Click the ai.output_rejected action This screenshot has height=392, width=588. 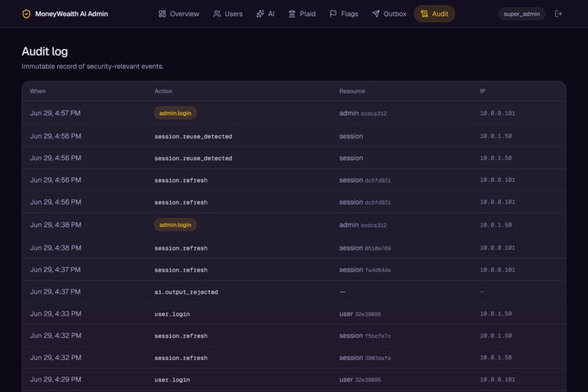186,292
